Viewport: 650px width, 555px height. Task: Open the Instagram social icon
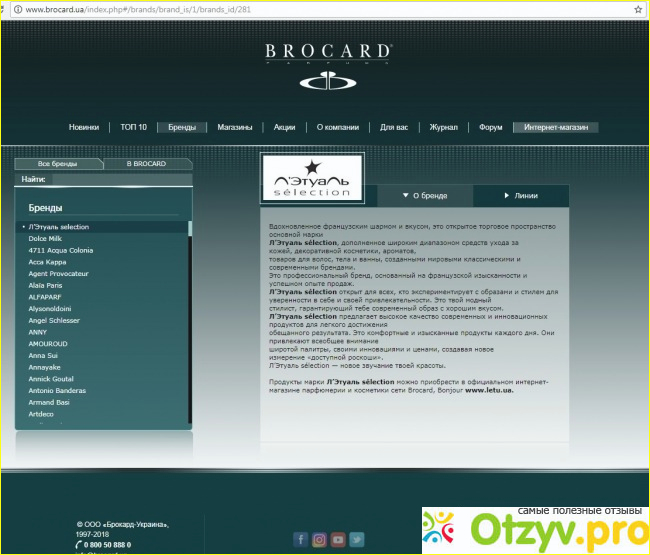(319, 539)
